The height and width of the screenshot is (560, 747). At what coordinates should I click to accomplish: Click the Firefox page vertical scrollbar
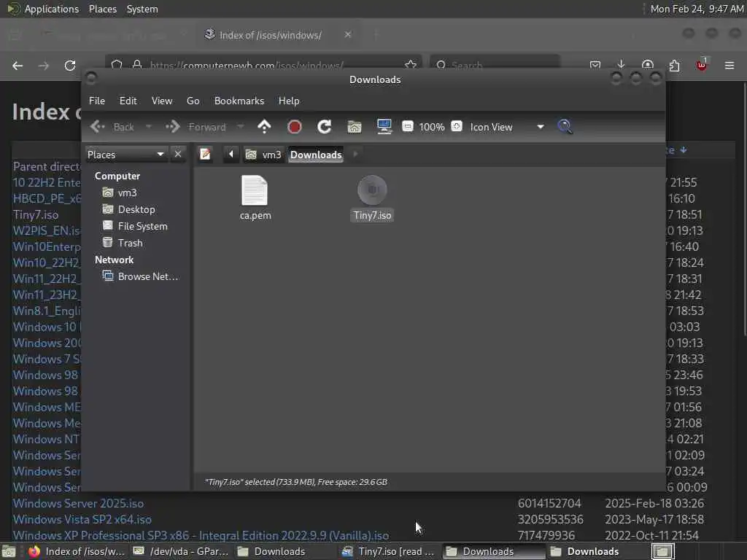point(744,208)
